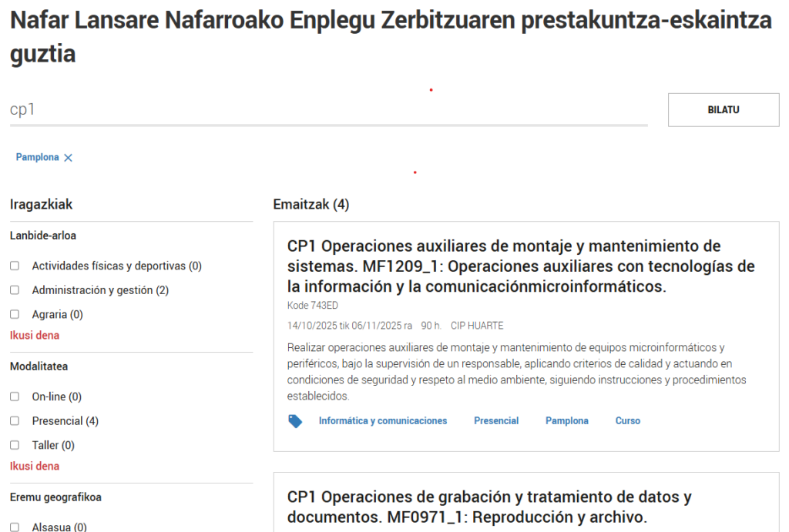Viewport: 789px width, 532px height.
Task: Check the Taller modality checkbox
Action: click(15, 445)
